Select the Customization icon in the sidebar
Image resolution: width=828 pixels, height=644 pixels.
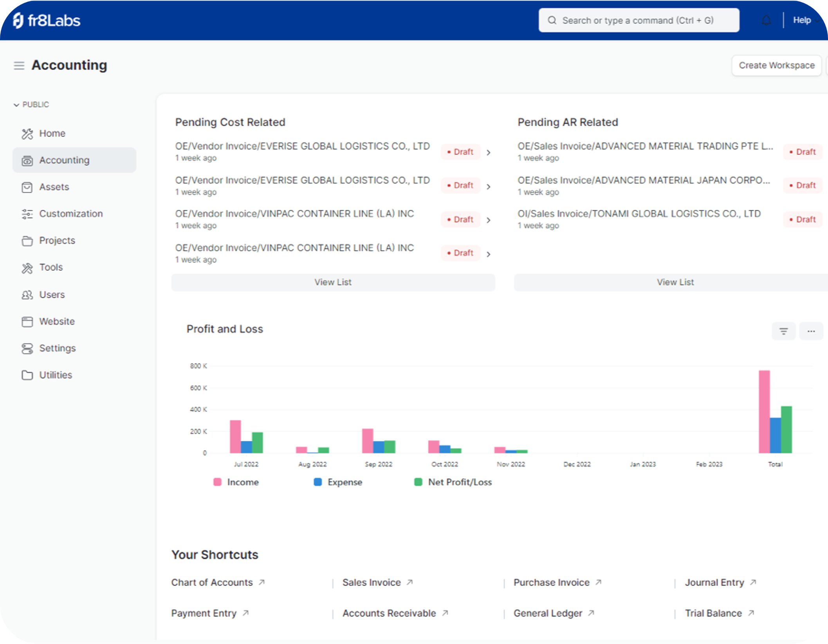coord(27,214)
